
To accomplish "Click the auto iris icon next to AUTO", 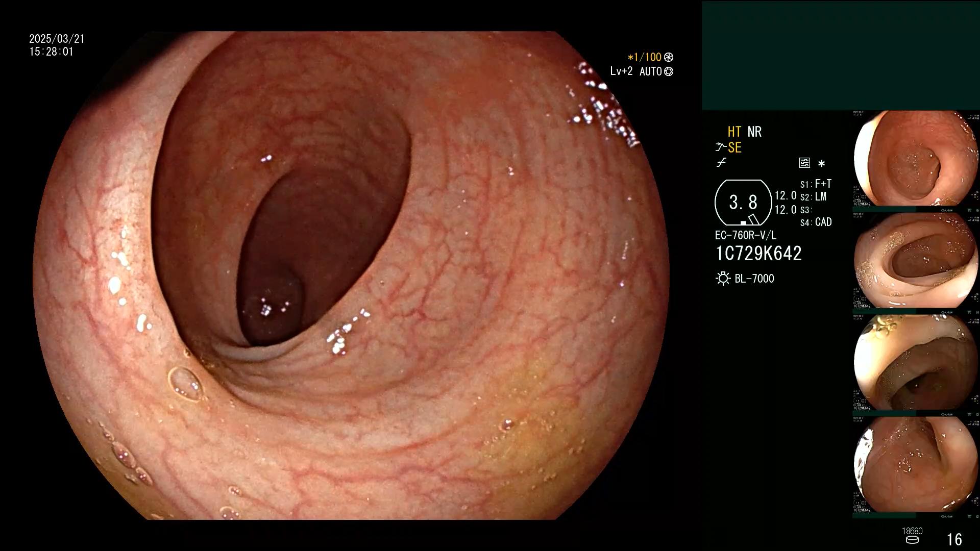I will click(x=669, y=72).
